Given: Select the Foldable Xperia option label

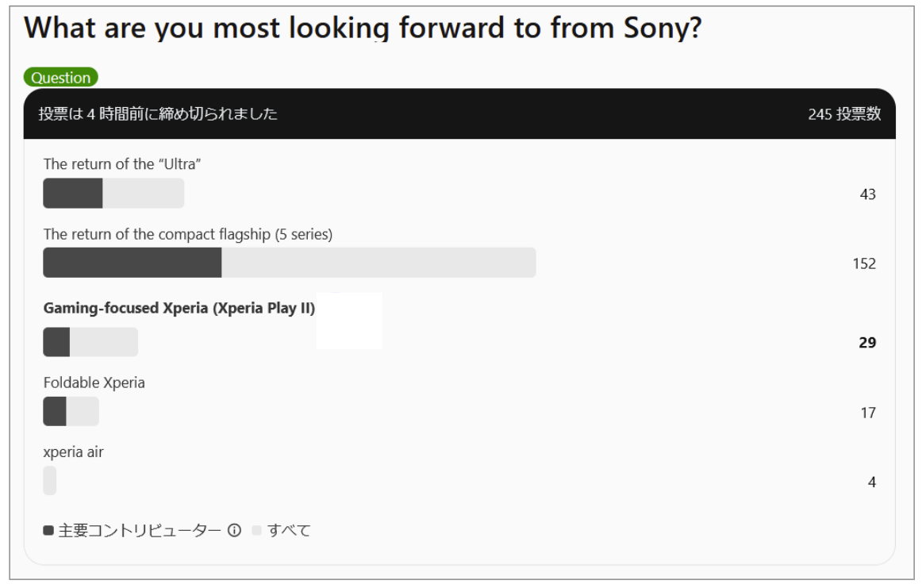Looking at the screenshot, I should [94, 382].
